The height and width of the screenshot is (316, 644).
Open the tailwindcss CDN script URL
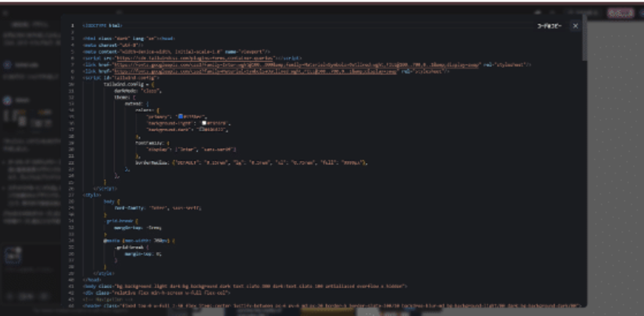194,58
